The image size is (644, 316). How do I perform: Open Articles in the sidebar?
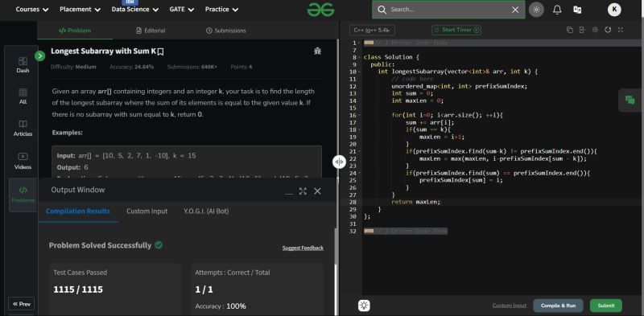click(x=23, y=129)
